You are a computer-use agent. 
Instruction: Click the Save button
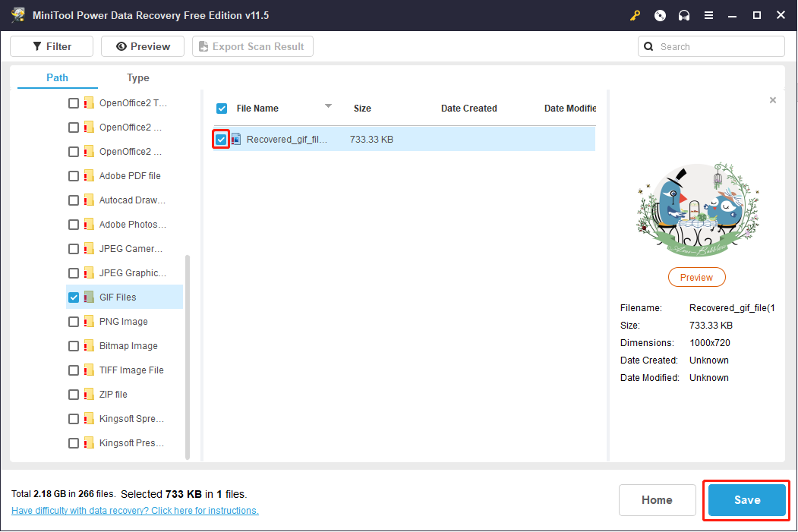coord(747,500)
